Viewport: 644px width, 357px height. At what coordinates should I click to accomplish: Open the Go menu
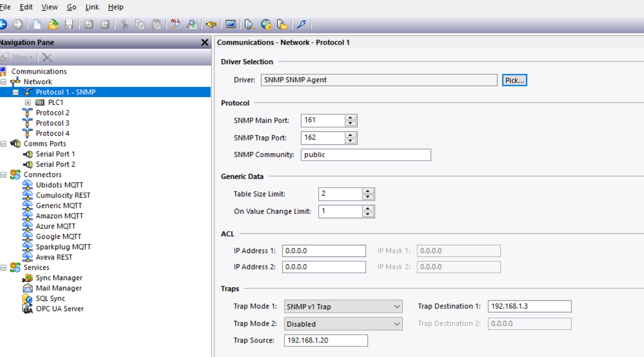71,7
